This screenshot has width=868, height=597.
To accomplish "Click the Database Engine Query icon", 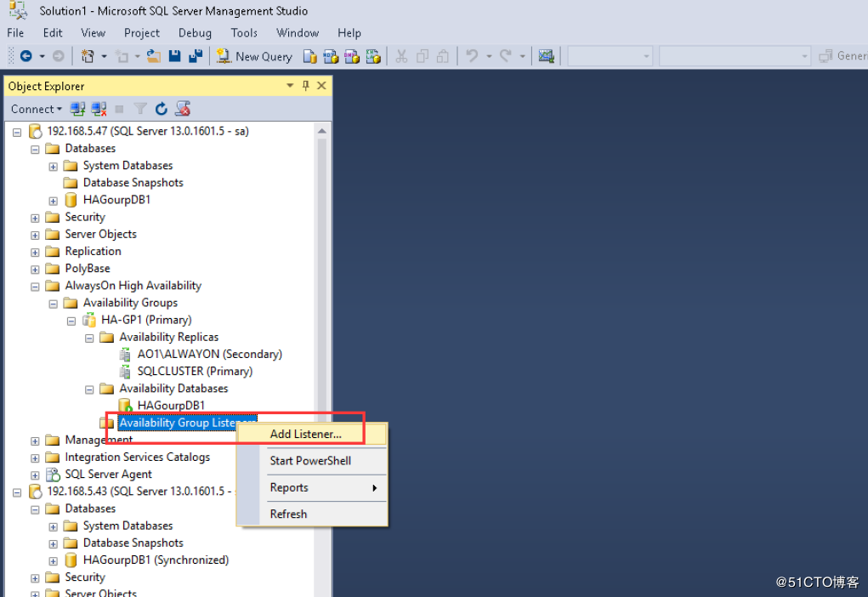I will point(310,56).
